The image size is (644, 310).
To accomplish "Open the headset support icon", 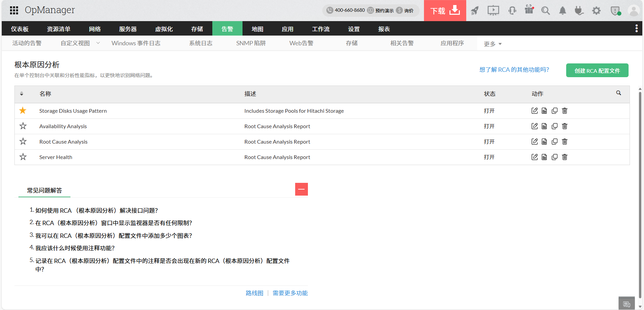I will (512, 10).
